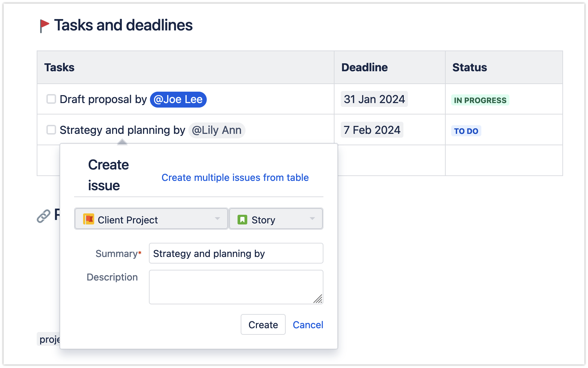Select the Tasks column header
Screen dimensions: 588x368
point(59,67)
